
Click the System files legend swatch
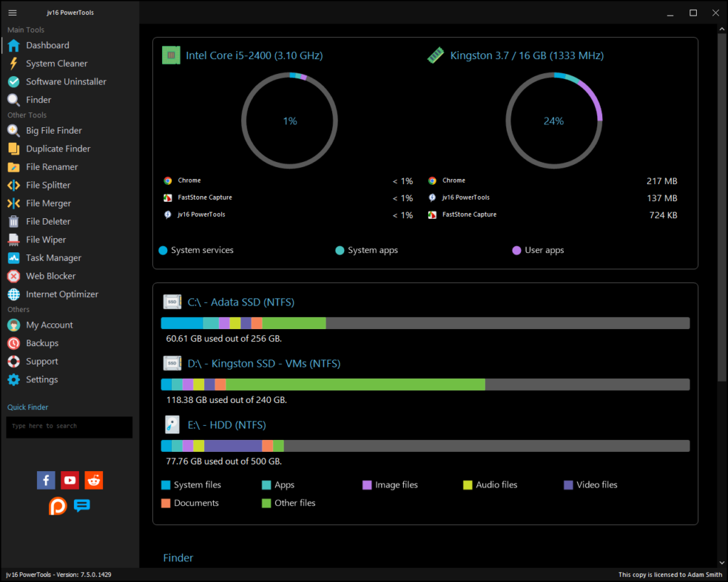pyautogui.click(x=166, y=485)
